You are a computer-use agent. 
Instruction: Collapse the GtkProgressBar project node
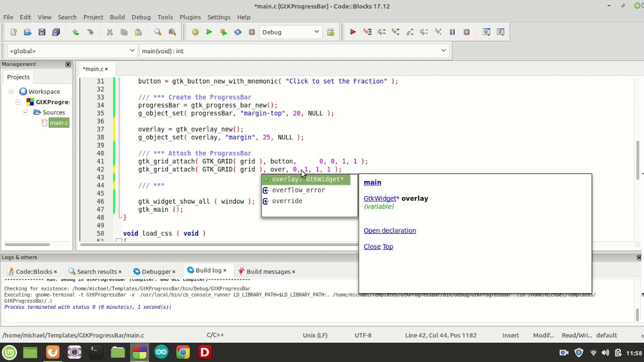pyautogui.click(x=18, y=102)
